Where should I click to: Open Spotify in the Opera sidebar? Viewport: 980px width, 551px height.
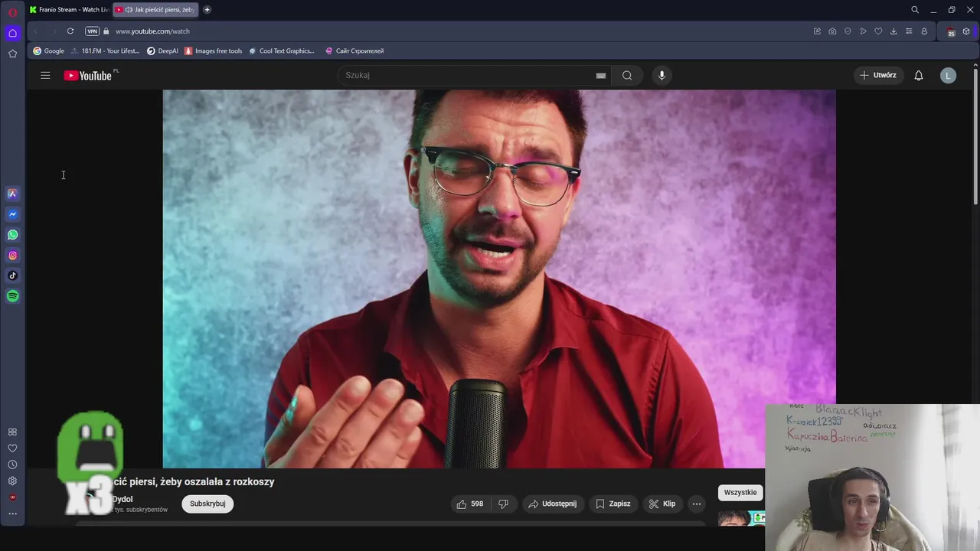point(12,296)
